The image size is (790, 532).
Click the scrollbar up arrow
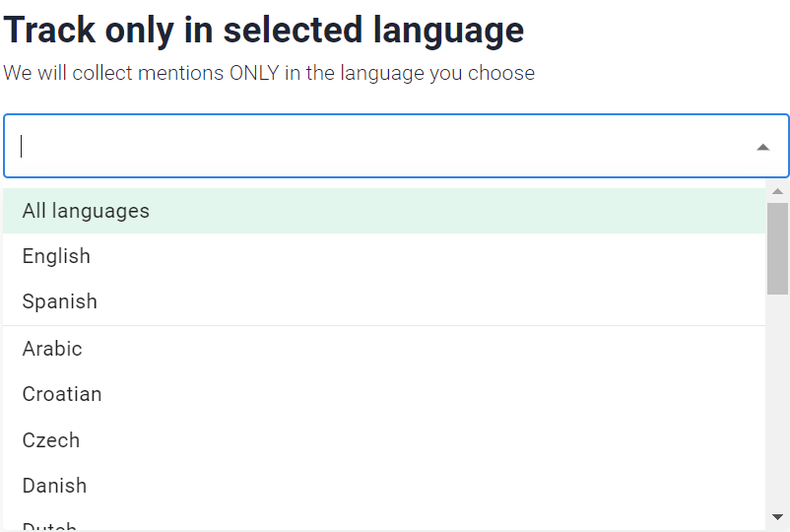click(x=777, y=191)
